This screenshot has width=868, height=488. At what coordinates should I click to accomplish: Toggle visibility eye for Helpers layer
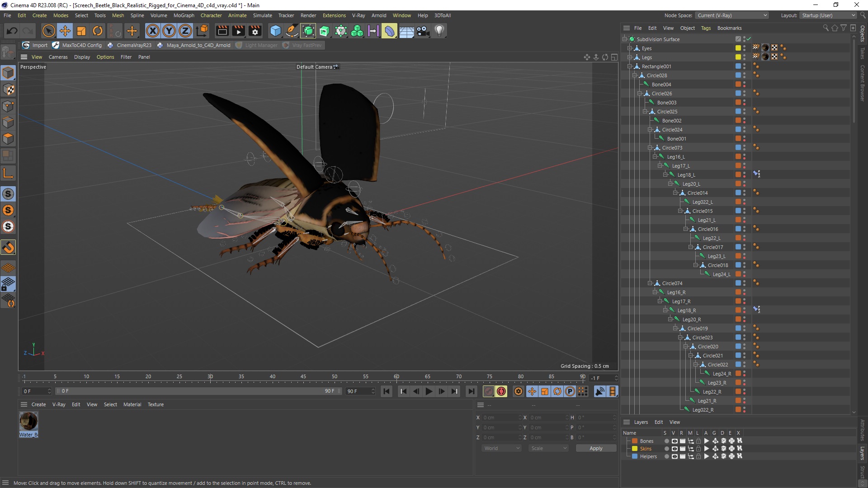click(674, 456)
